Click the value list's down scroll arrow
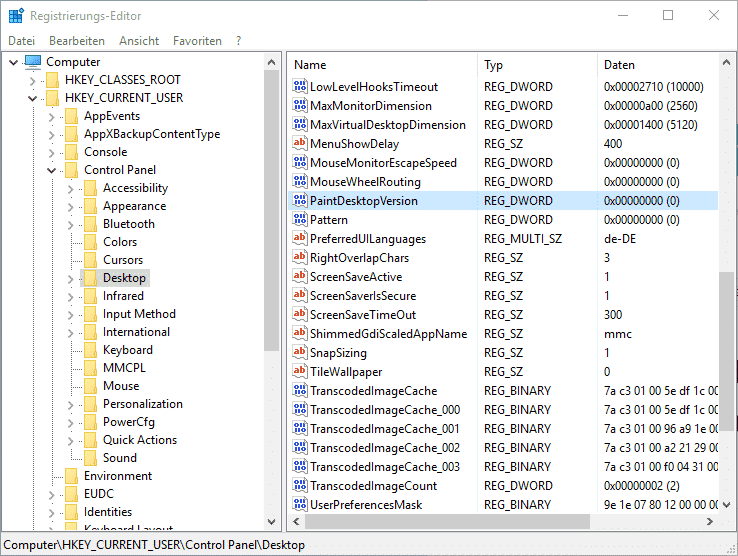The width and height of the screenshot is (738, 556). tap(726, 505)
